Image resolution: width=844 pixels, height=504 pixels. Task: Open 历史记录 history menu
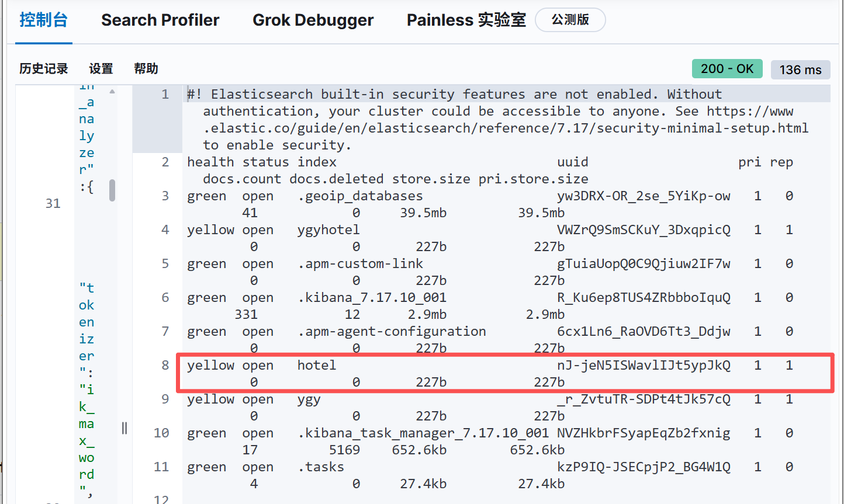(44, 68)
